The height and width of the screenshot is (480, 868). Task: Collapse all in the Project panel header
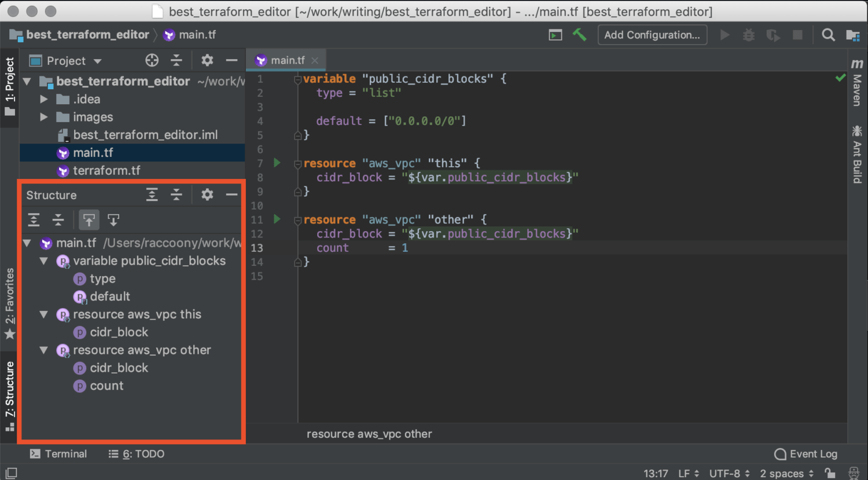pyautogui.click(x=176, y=60)
